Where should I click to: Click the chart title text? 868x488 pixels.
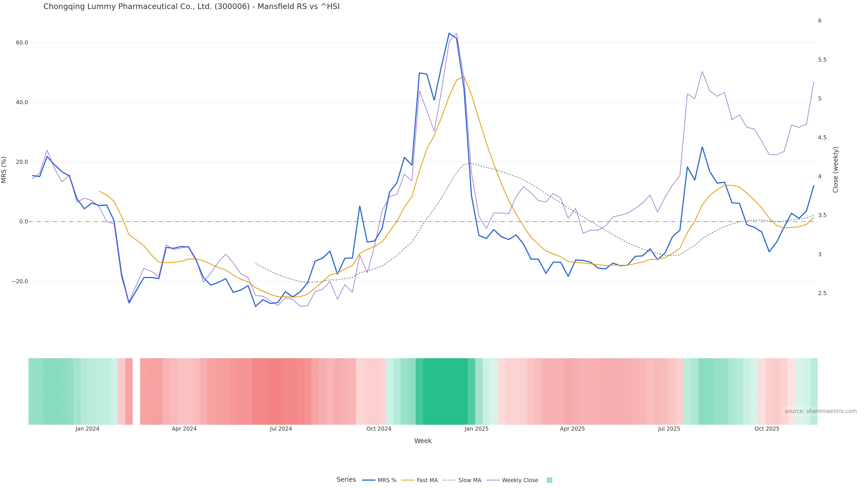191,6
